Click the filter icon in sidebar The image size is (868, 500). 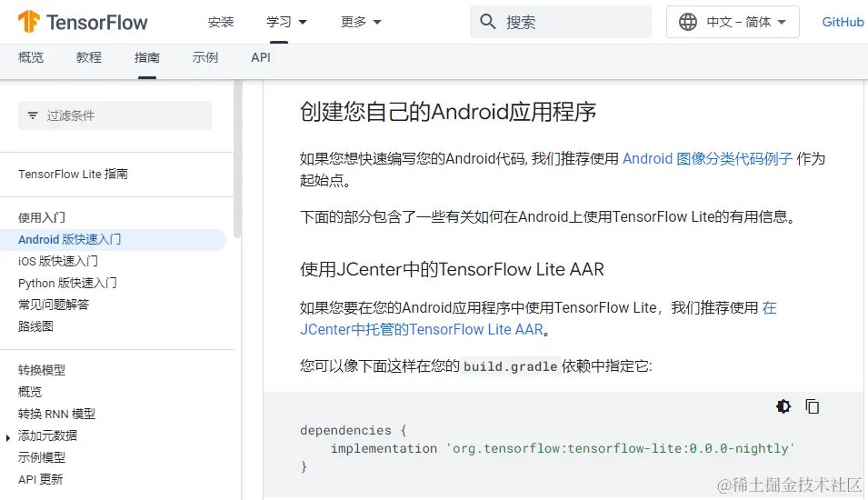33,115
